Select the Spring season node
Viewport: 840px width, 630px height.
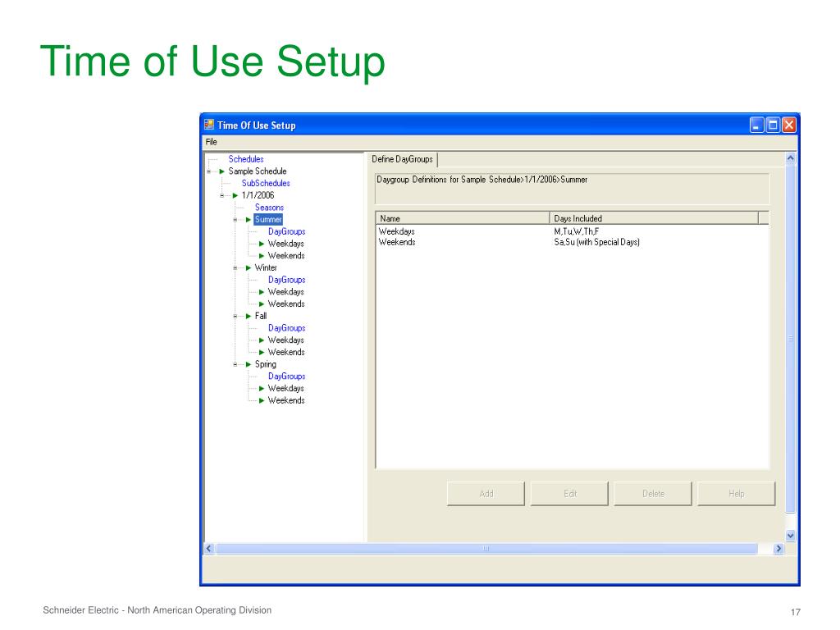pyautogui.click(x=265, y=364)
